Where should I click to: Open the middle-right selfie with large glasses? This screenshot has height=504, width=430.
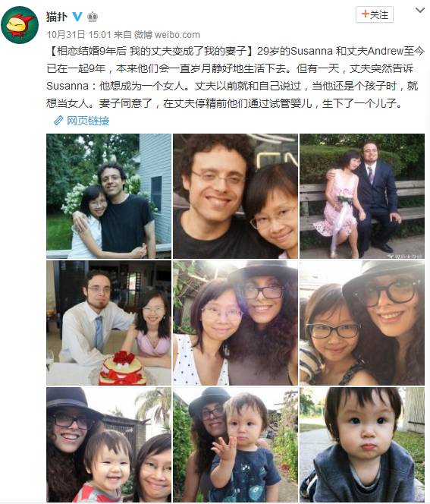pyautogui.click(x=362, y=323)
